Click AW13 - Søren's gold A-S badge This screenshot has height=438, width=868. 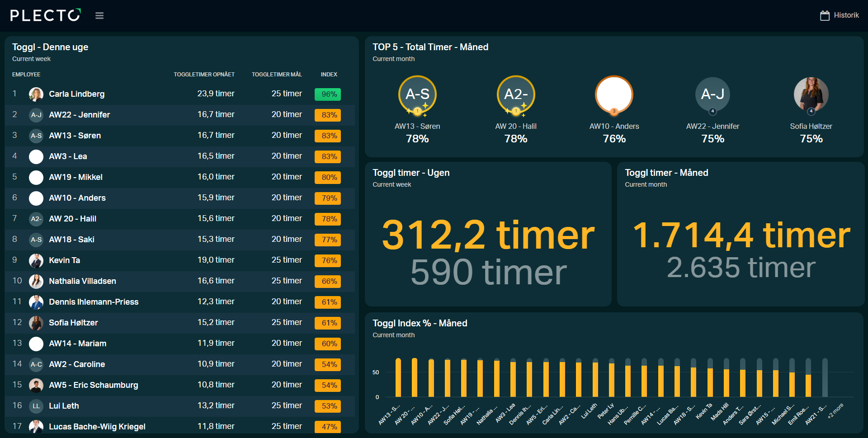[417, 94]
